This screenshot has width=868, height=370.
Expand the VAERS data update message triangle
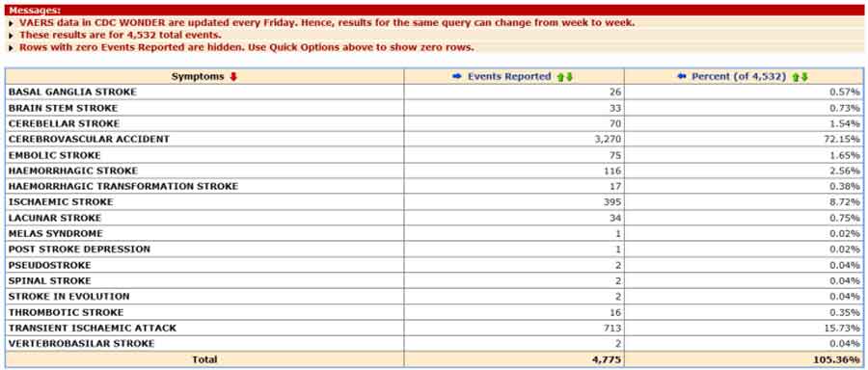(x=11, y=24)
